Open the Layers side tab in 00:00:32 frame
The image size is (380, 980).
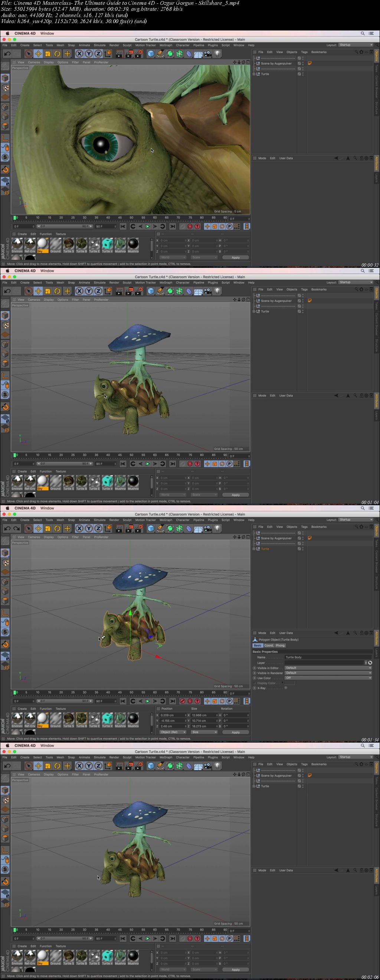coord(377,177)
